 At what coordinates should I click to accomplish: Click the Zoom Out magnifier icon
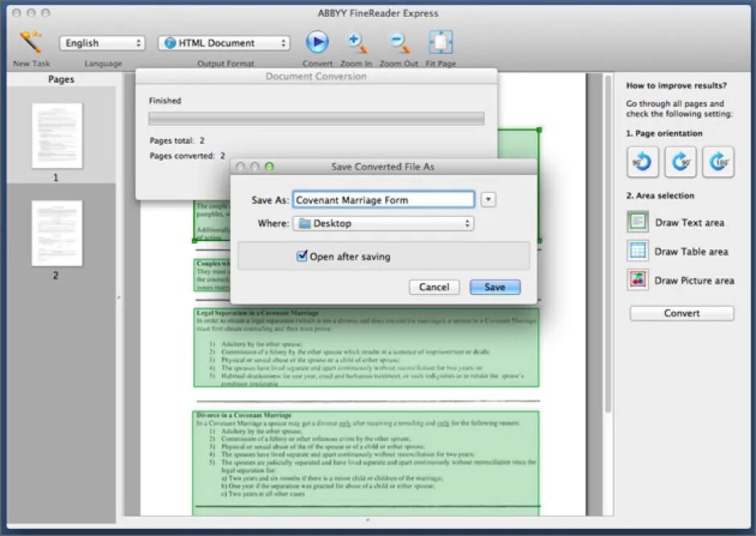coord(399,43)
